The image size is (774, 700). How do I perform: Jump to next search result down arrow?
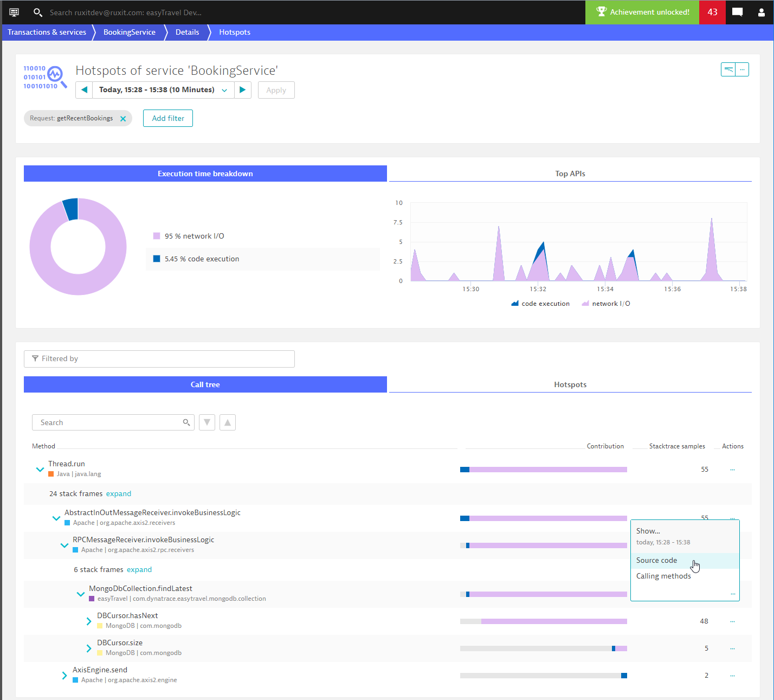207,422
